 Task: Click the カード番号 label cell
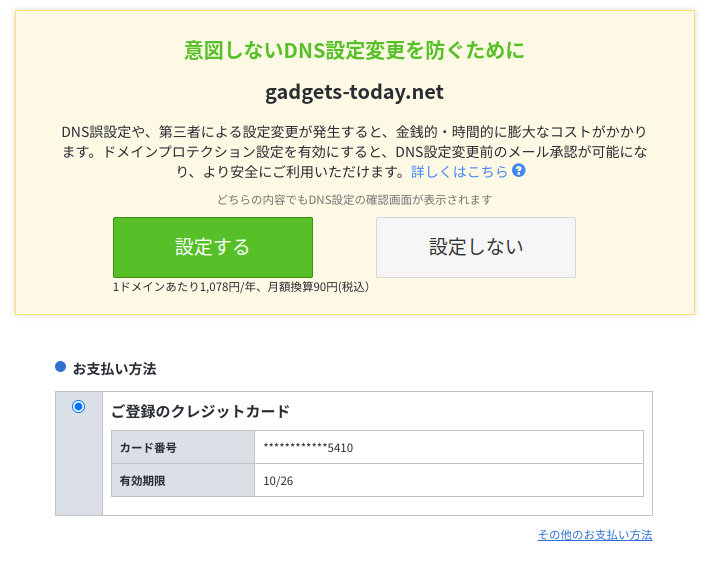click(x=183, y=447)
